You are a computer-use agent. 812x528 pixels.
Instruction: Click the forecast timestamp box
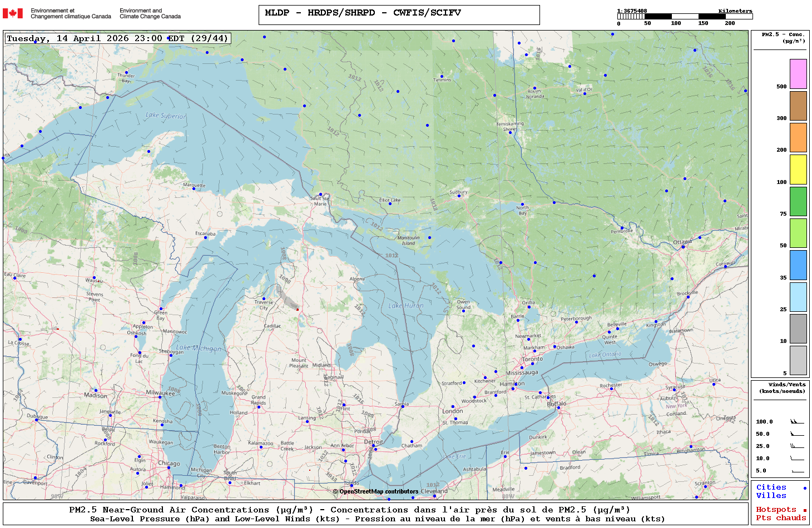tap(118, 38)
